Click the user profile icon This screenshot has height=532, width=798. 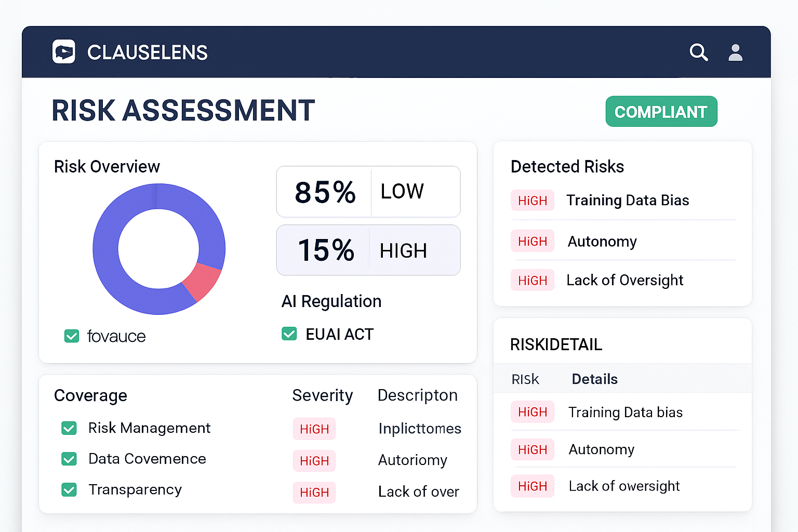pos(736,52)
